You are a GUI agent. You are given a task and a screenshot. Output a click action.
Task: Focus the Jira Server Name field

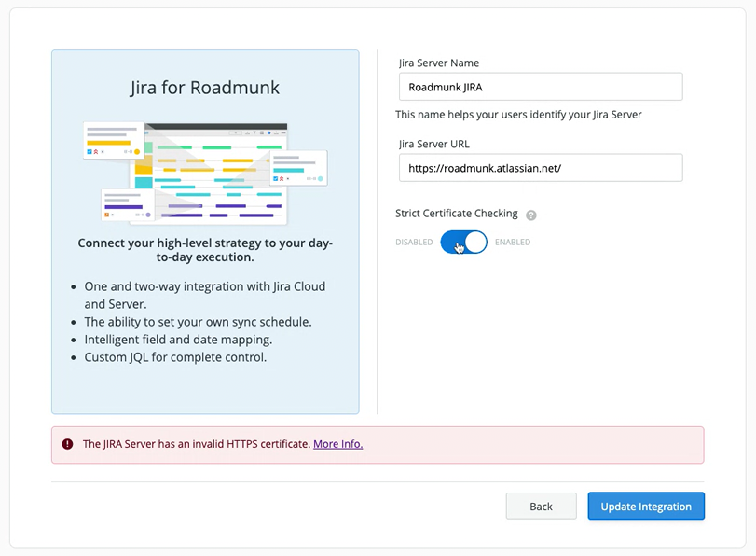tap(540, 87)
